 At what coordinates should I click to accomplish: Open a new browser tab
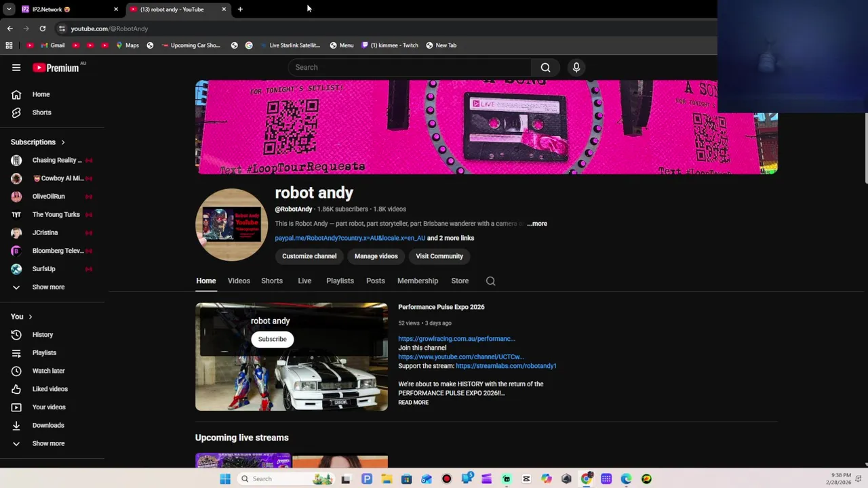click(240, 9)
